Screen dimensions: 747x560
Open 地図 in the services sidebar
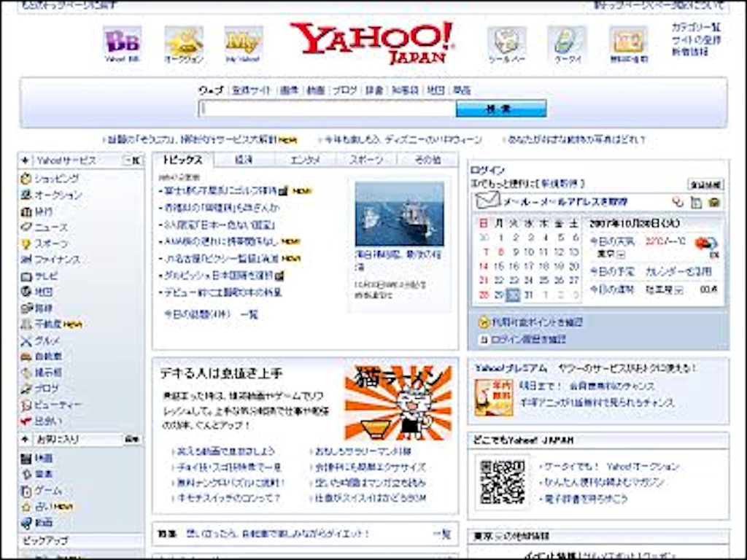coord(37,292)
